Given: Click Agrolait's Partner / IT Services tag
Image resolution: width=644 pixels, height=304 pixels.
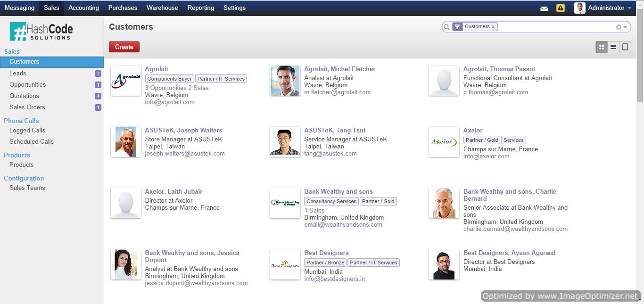Looking at the screenshot, I should [221, 79].
